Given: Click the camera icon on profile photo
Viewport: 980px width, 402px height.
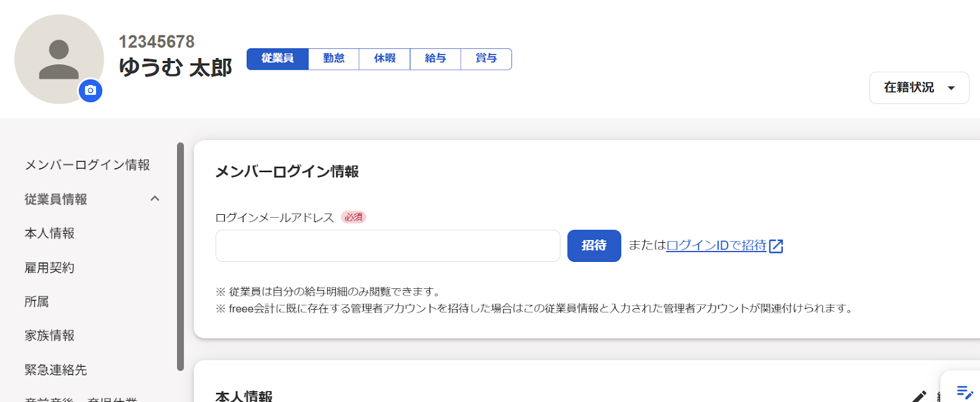Looking at the screenshot, I should 91,91.
